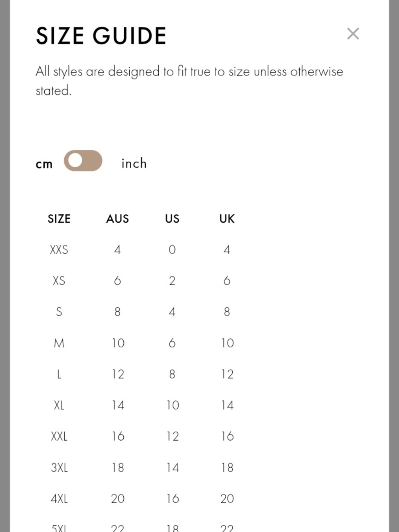Click the US column header
Viewport: 399px width, 532px height.
click(x=172, y=219)
